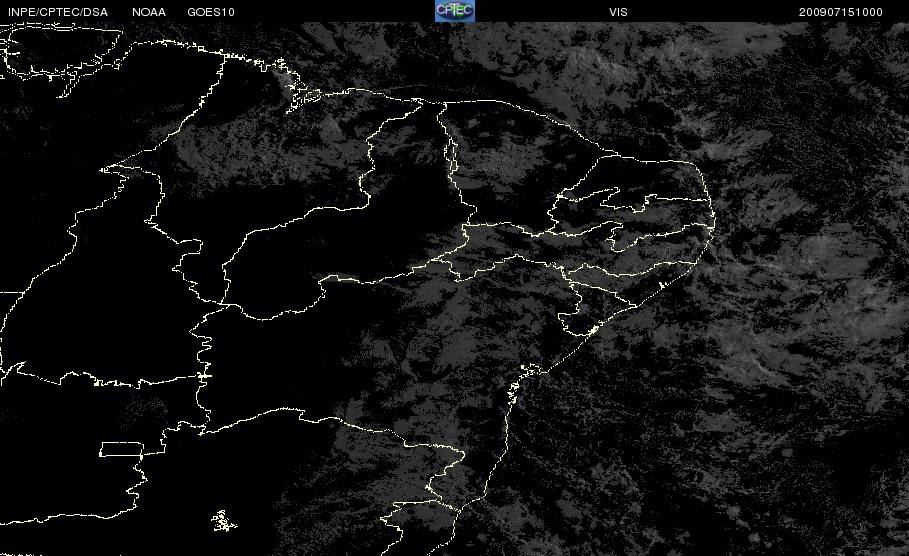Click the NOAA label in header
Viewport: 909px width, 556px height.
(149, 12)
